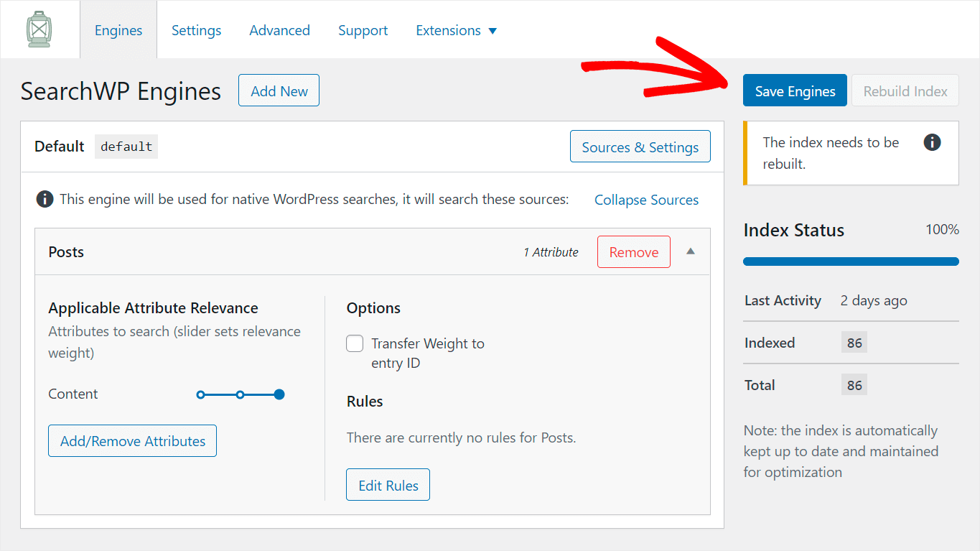Click the 100% index status value

[x=942, y=229]
